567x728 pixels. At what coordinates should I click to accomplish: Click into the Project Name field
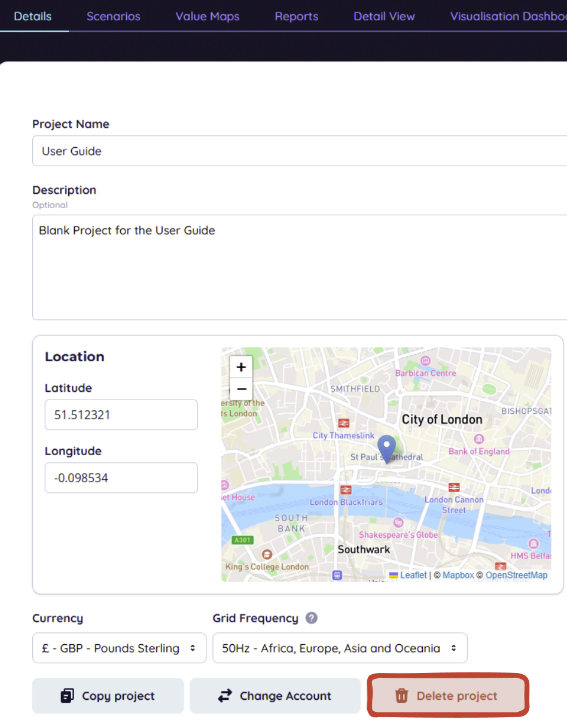coord(299,151)
